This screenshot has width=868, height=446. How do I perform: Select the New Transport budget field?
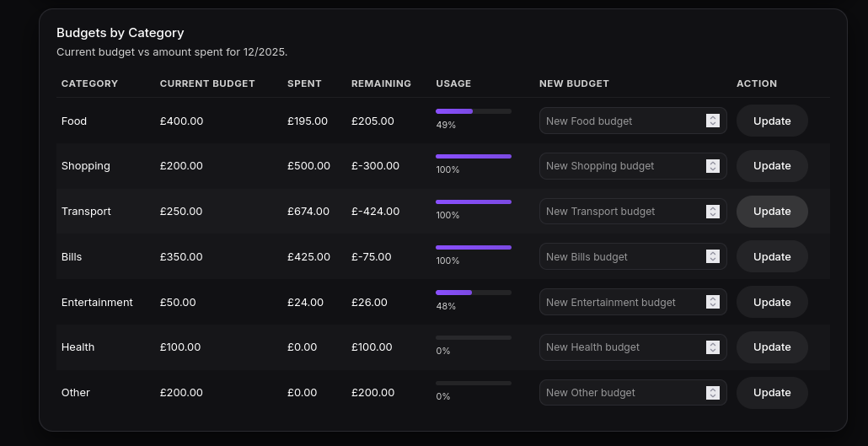click(622, 212)
